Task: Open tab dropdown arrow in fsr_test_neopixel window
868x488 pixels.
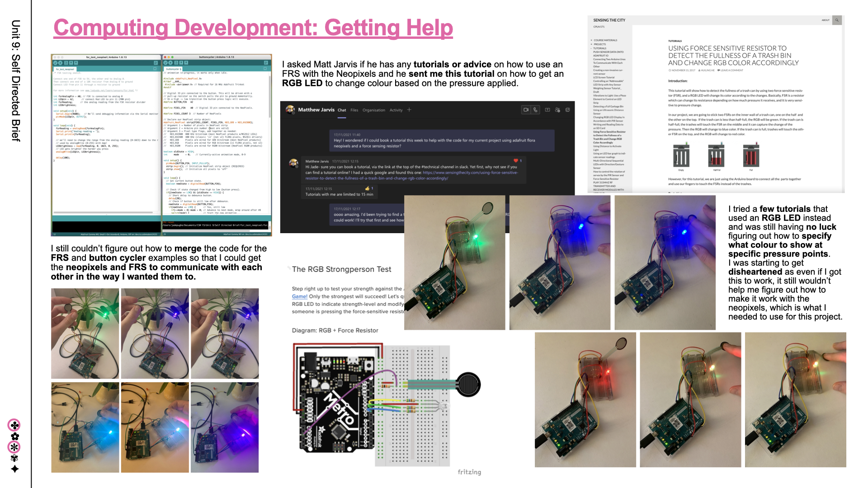Action: click(156, 69)
